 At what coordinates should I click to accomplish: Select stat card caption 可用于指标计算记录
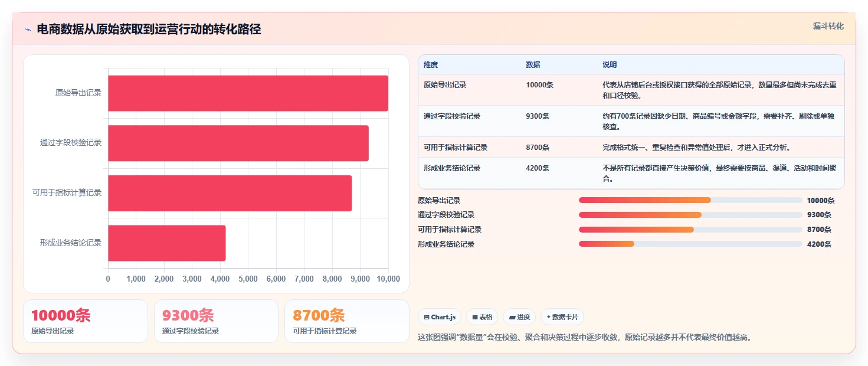(x=325, y=331)
